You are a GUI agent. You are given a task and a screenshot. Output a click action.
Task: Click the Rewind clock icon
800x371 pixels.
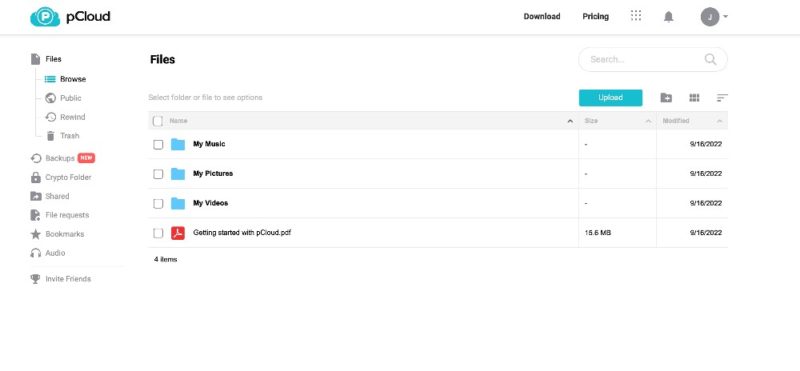click(51, 117)
